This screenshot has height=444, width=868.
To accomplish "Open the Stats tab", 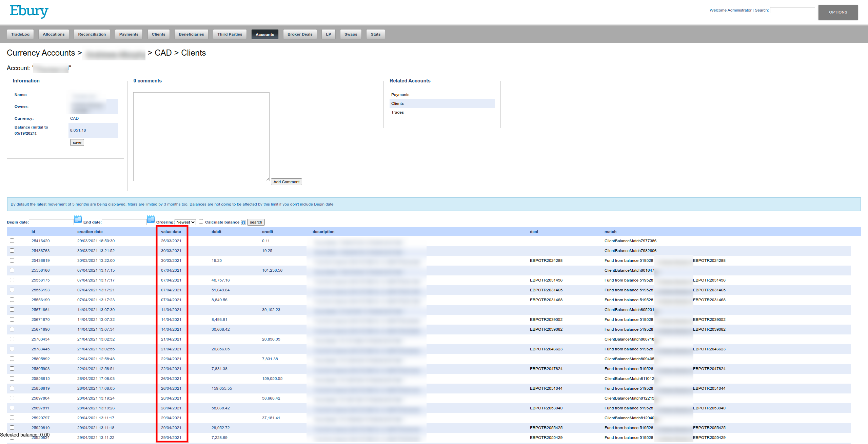I will pos(376,34).
